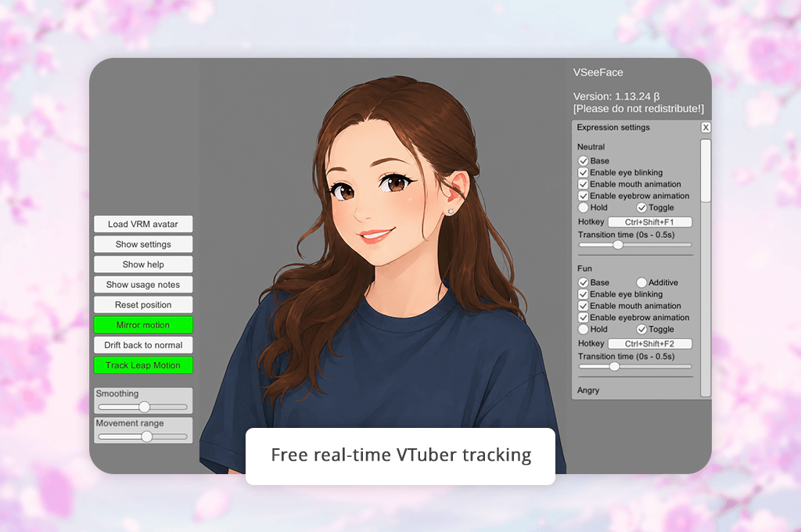Click the Smoothing slider handle

(x=145, y=407)
